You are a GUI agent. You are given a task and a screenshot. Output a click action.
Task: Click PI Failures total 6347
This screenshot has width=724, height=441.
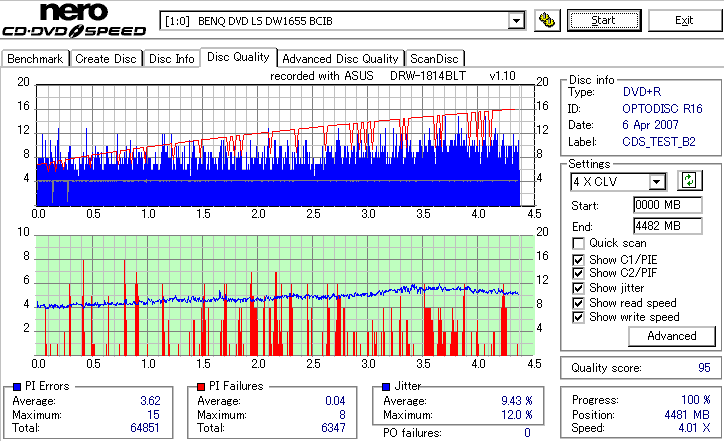click(x=333, y=428)
